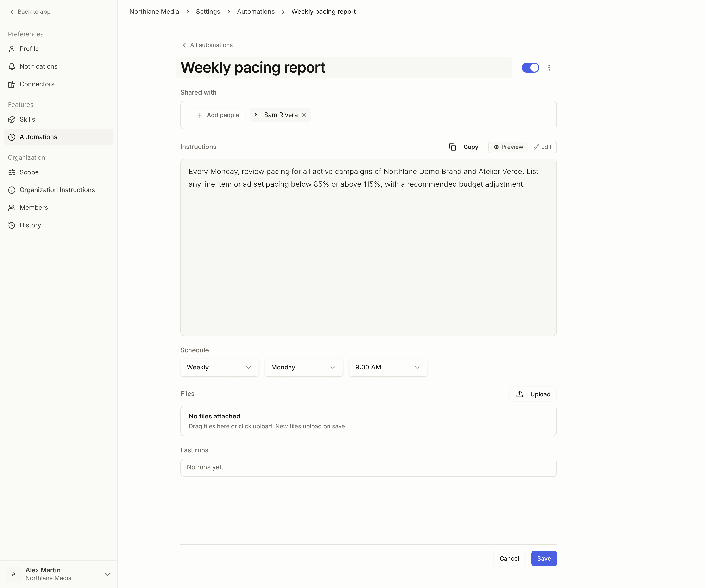Click the Profile person icon
The width and height of the screenshot is (706, 588).
point(12,49)
